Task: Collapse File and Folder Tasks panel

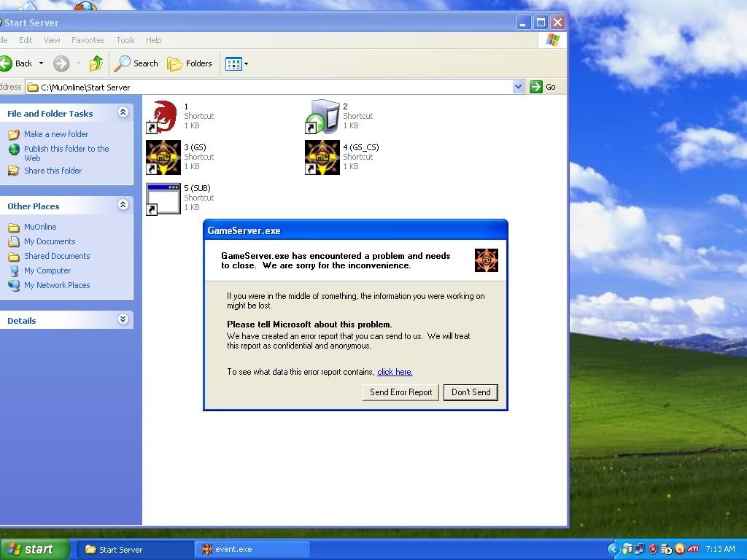Action: point(123,112)
